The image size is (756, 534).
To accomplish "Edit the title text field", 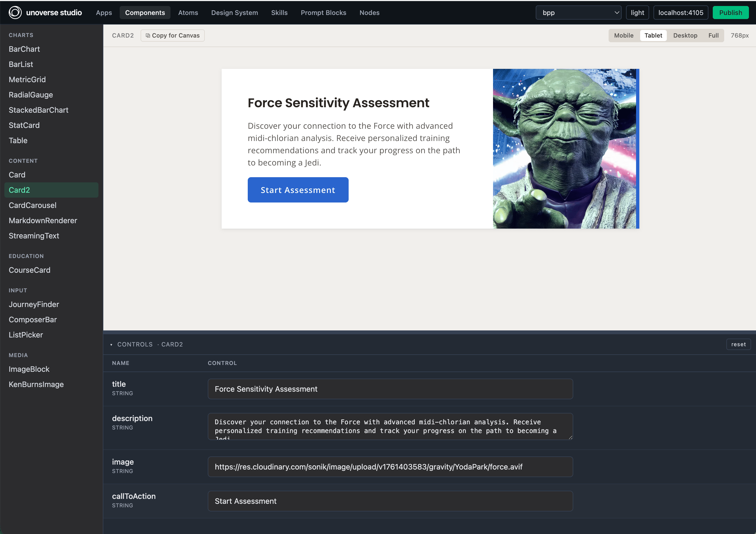I will 390,389.
